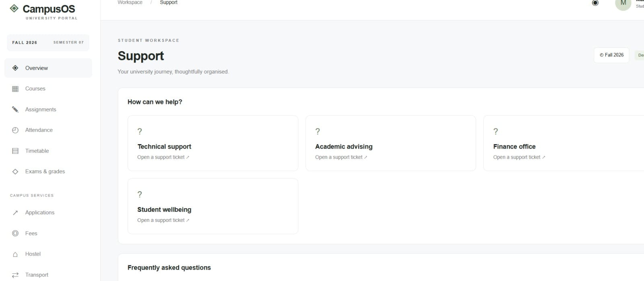Screen dimensions: 644x281
Task: Click the Transport arrows icon
Action: coord(15,275)
